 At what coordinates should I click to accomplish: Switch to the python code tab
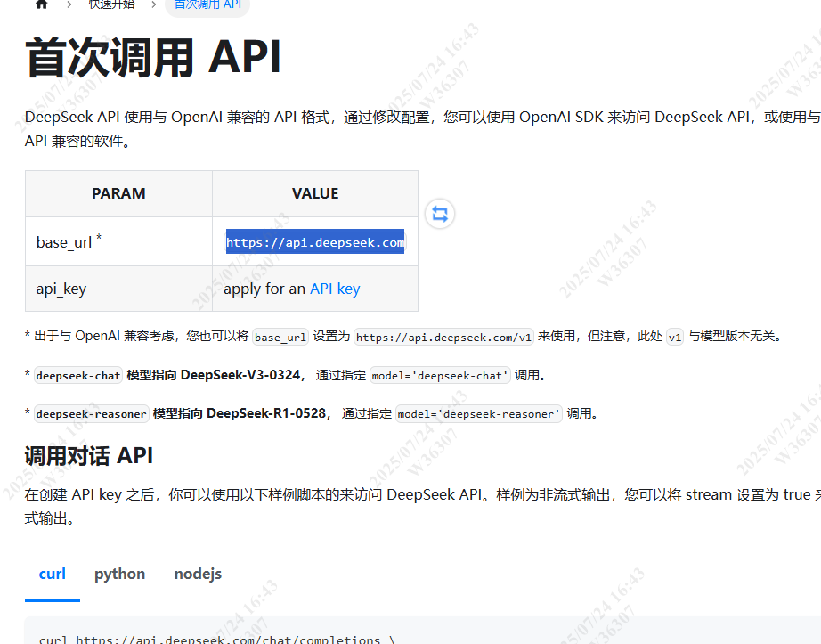click(119, 574)
